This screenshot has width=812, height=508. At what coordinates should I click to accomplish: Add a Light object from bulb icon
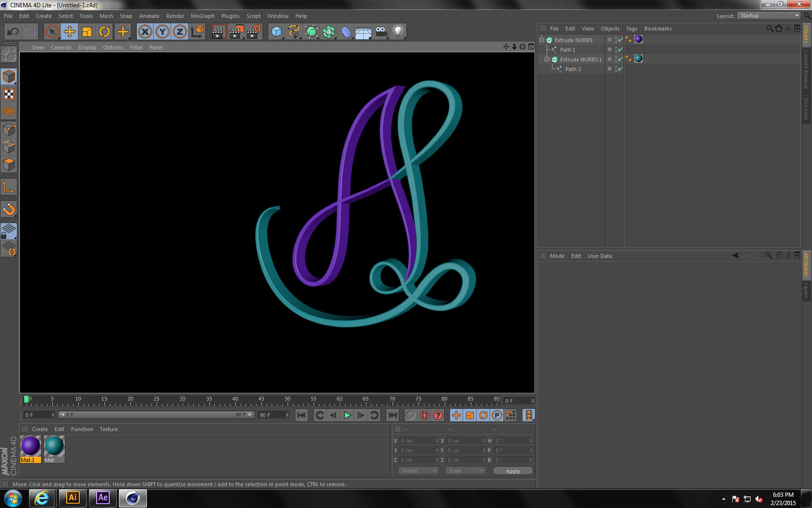(x=398, y=32)
